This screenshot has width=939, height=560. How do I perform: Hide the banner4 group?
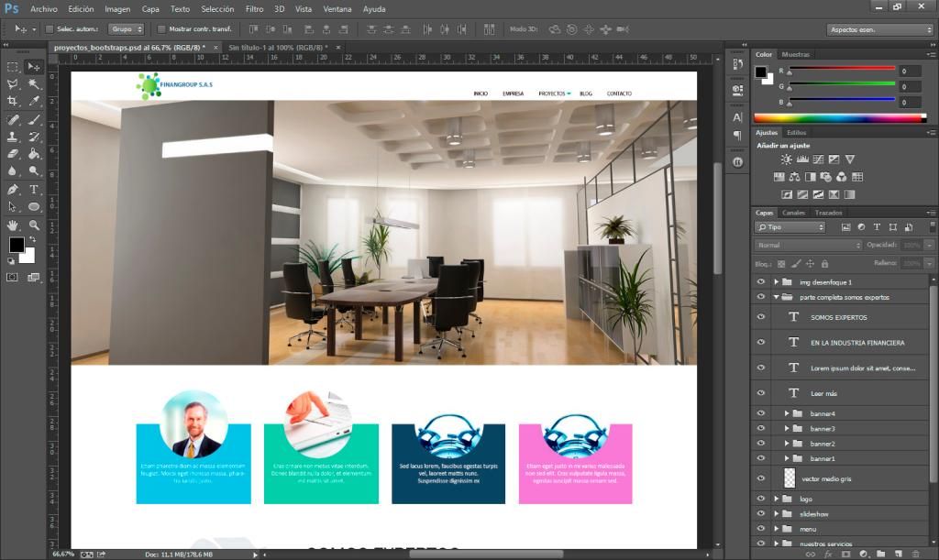point(760,413)
